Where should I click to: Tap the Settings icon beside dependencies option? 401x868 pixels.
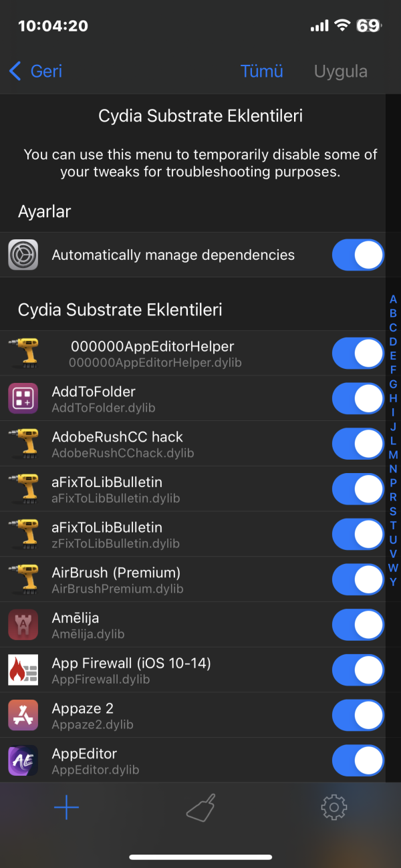[23, 255]
